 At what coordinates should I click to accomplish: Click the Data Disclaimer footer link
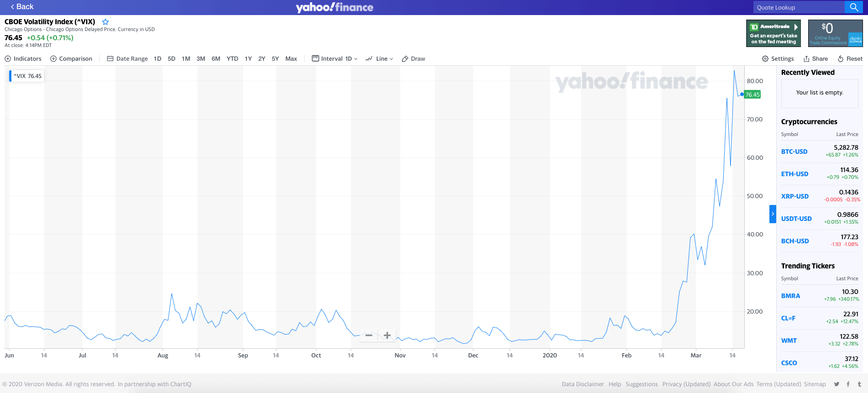582,384
